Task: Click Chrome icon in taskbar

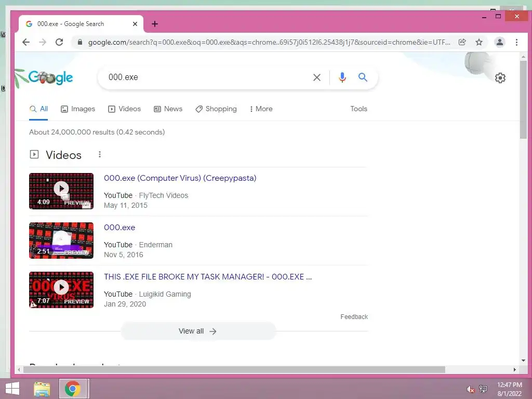Action: pyautogui.click(x=73, y=389)
